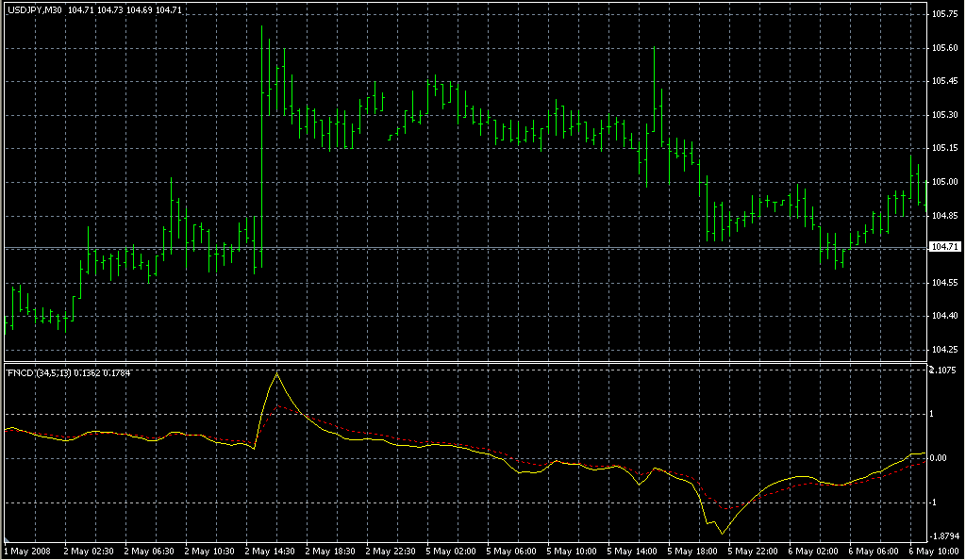
Task: Click the horizontal current price line
Action: coord(472,247)
